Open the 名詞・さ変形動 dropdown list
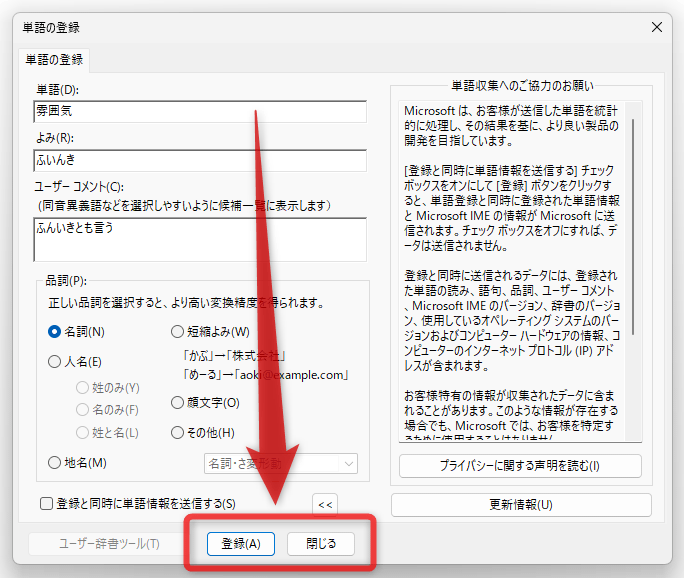 click(281, 464)
